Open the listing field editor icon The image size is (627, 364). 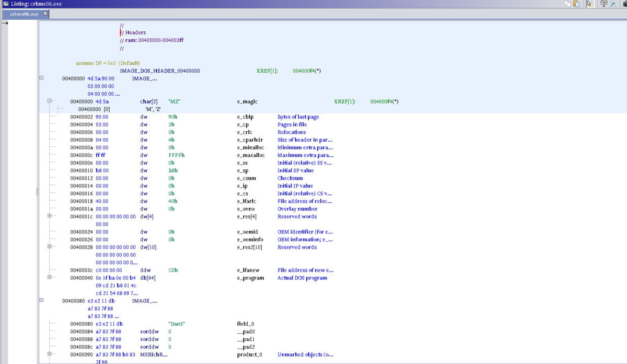click(x=603, y=4)
